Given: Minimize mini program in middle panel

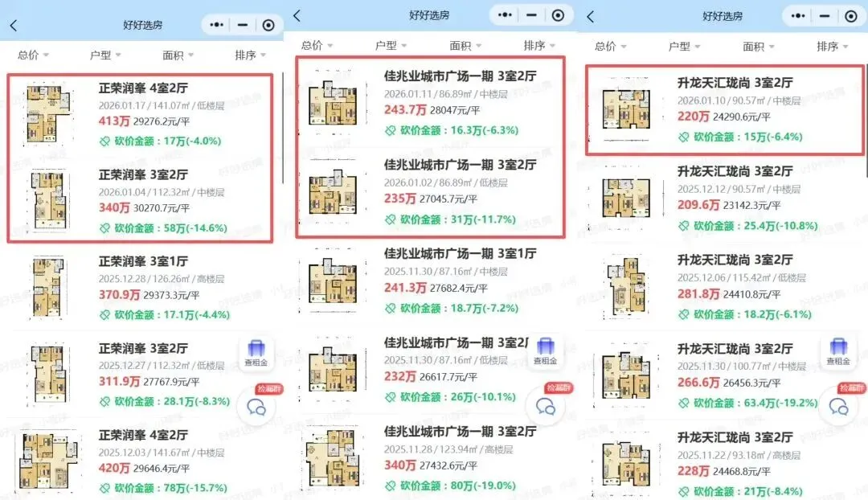Looking at the screenshot, I should 531,15.
